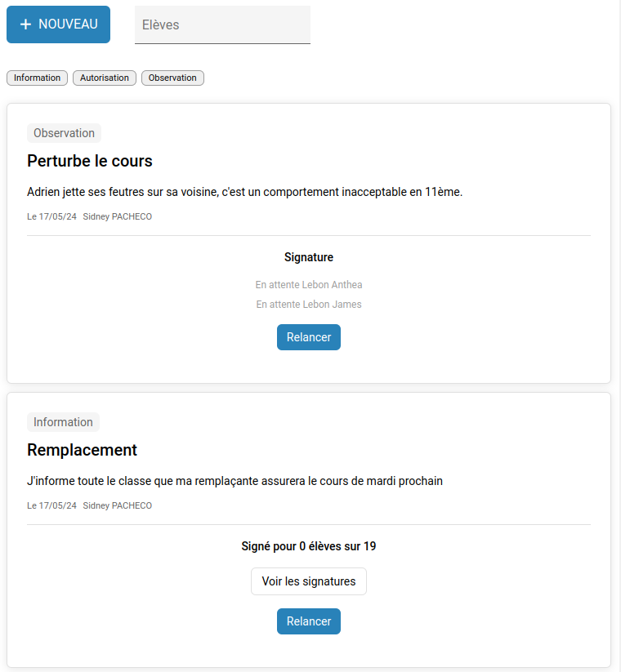The height and width of the screenshot is (672, 621).
Task: Focus the Elèves search field
Action: click(222, 24)
